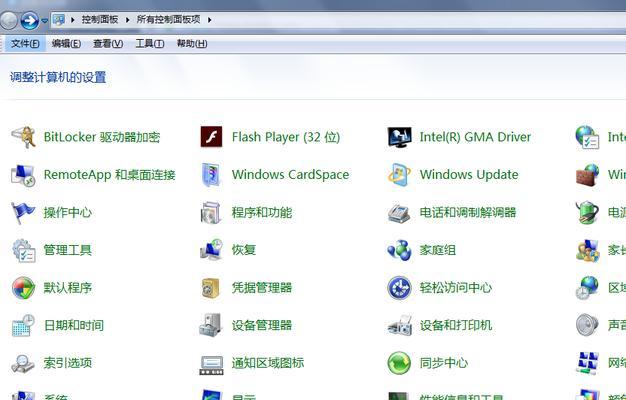Image resolution: width=626 pixels, height=400 pixels.
Task: Open the green 同步中心 icon
Action: [399, 363]
